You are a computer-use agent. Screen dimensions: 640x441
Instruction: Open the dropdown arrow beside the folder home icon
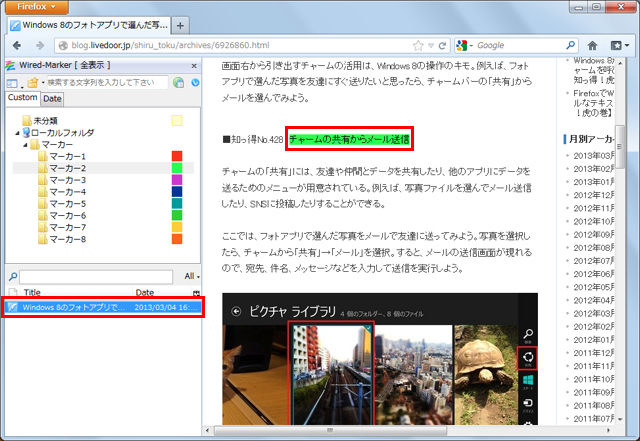click(42, 83)
